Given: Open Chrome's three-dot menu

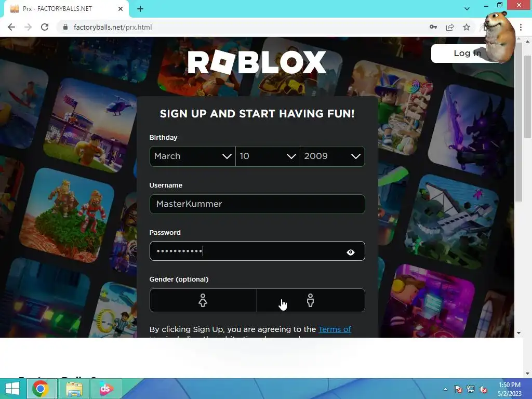Looking at the screenshot, I should coord(521,27).
